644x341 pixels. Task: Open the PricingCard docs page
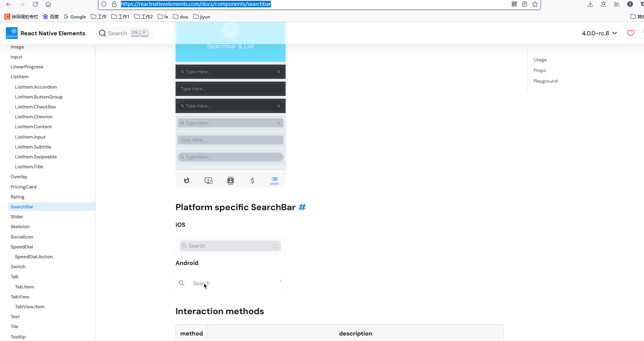tap(23, 187)
